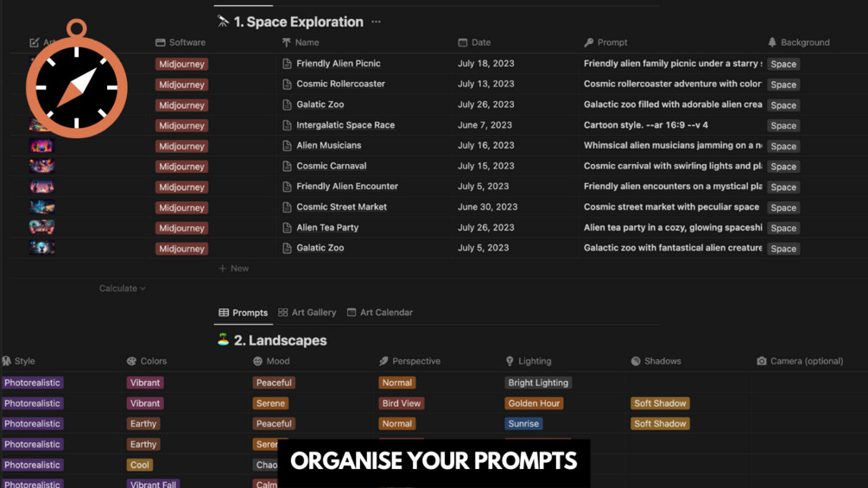Switch to the Art Gallery tab
Screen dimensions: 868x488
click(x=307, y=313)
